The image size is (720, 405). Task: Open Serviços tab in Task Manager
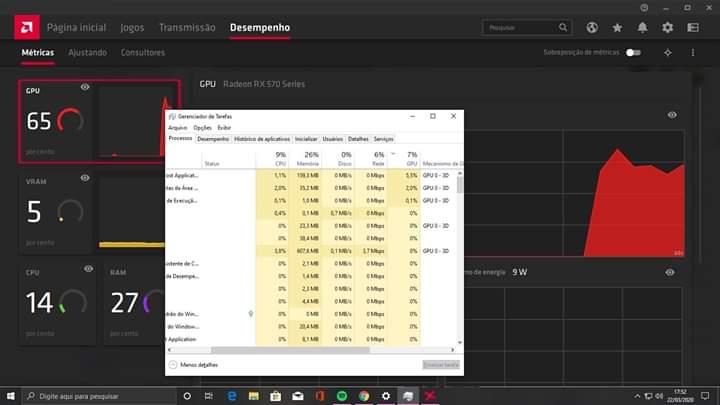click(x=383, y=139)
